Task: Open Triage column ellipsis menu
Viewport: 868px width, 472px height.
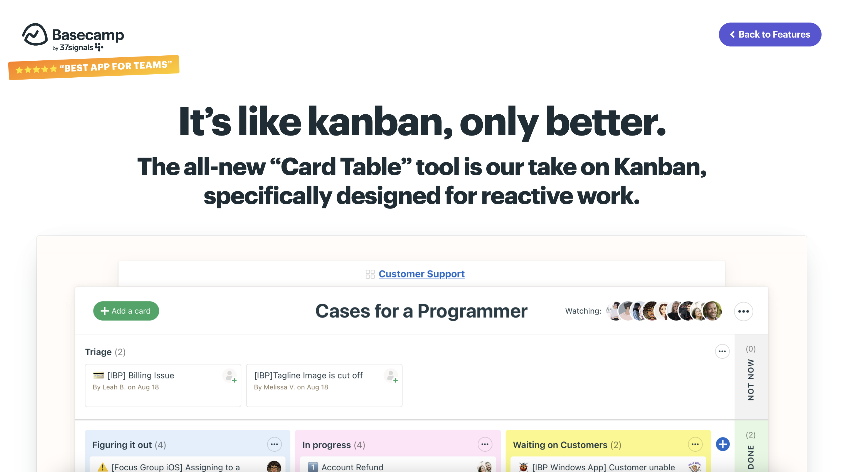Action: [722, 351]
